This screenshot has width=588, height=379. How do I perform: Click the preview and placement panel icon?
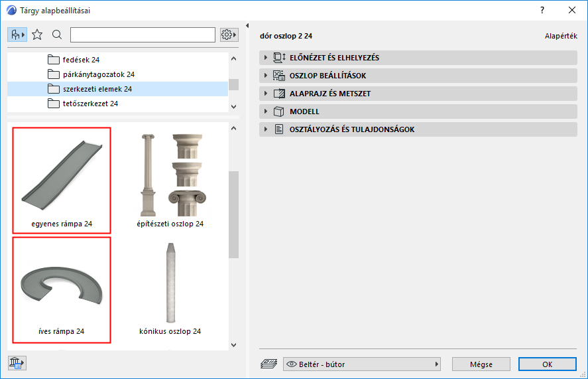click(279, 58)
